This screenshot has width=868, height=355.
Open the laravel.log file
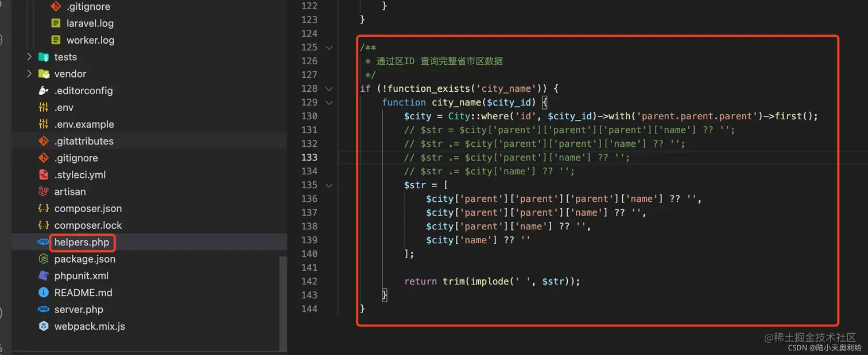click(90, 24)
